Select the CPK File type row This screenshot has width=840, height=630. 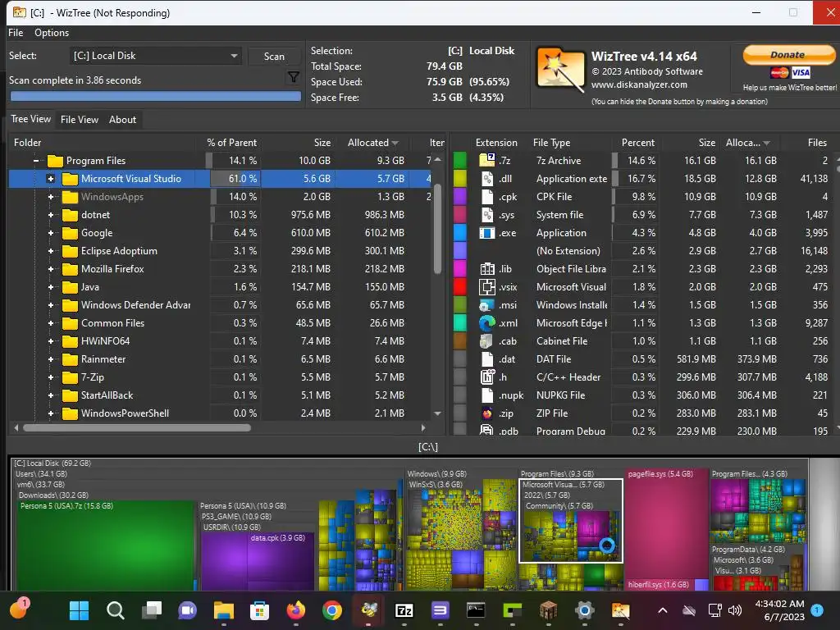tap(643, 197)
